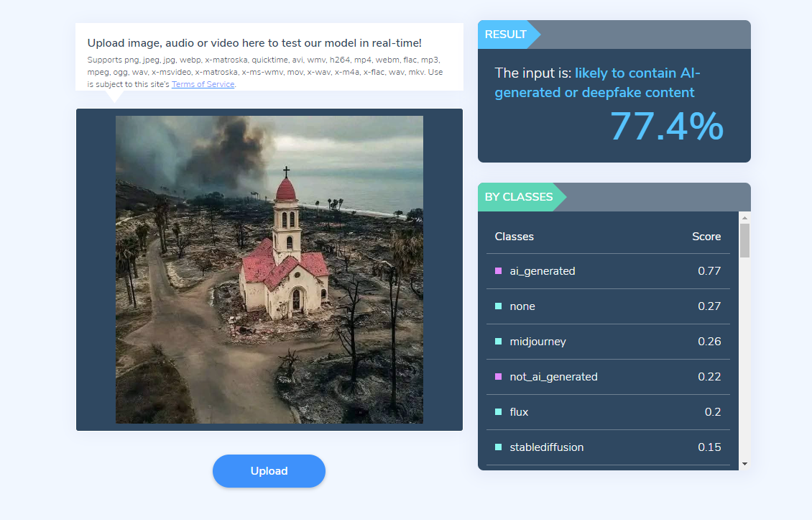The width and height of the screenshot is (812, 520).
Task: Click the pink swatch beside not_ai_generated
Action: tap(498, 377)
